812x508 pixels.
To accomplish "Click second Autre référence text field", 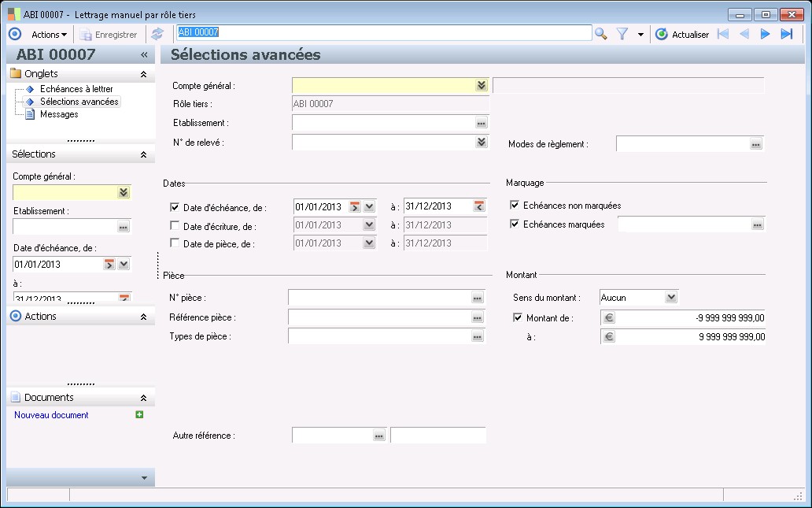I will click(438, 436).
